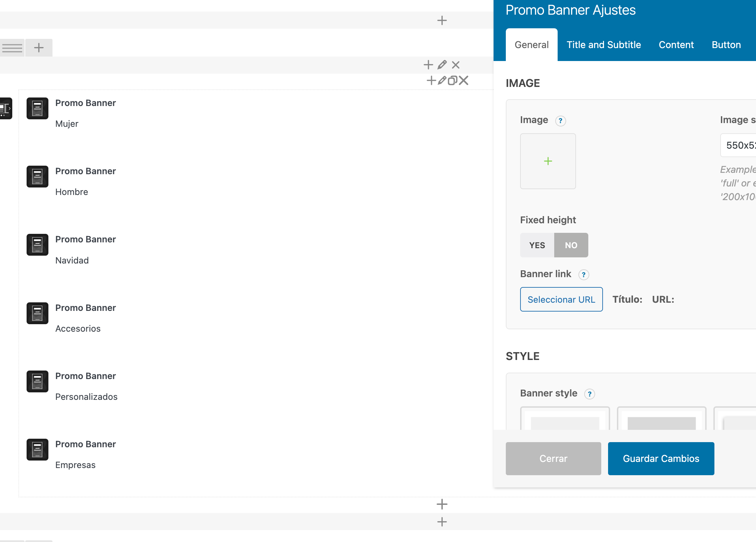Go to the Button settings tab
The height and width of the screenshot is (542, 756).
point(726,45)
